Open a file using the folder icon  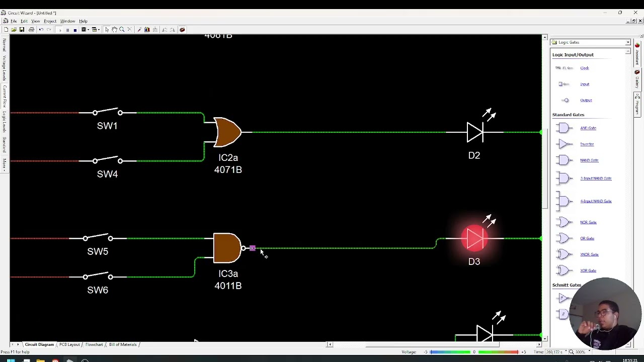pyautogui.click(x=14, y=30)
